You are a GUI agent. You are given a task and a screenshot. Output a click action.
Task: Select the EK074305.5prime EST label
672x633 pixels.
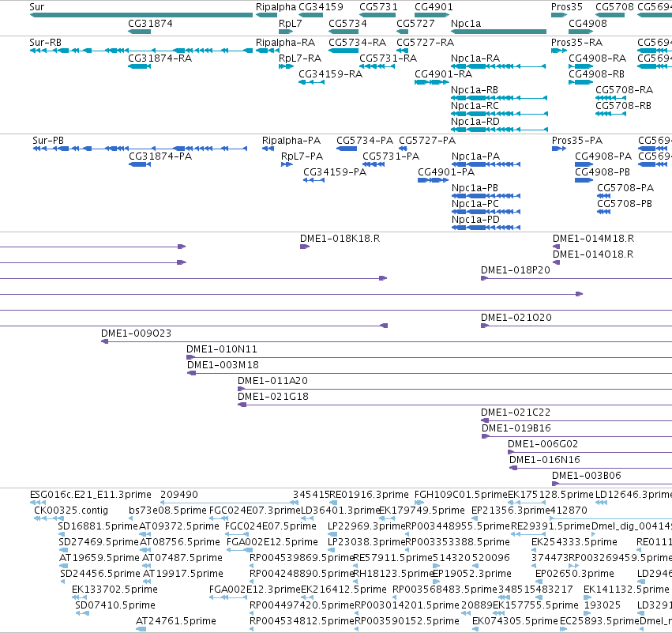click(515, 620)
